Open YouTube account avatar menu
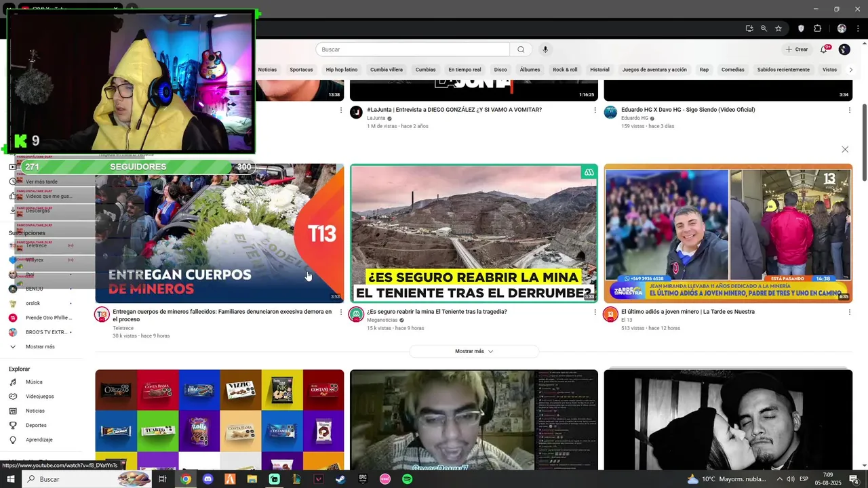868x488 pixels. click(844, 49)
